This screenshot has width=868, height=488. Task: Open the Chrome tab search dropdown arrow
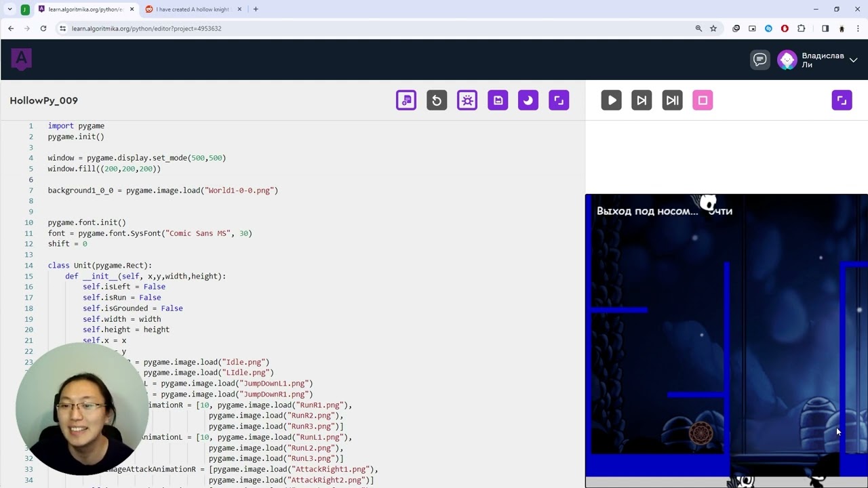(x=9, y=9)
